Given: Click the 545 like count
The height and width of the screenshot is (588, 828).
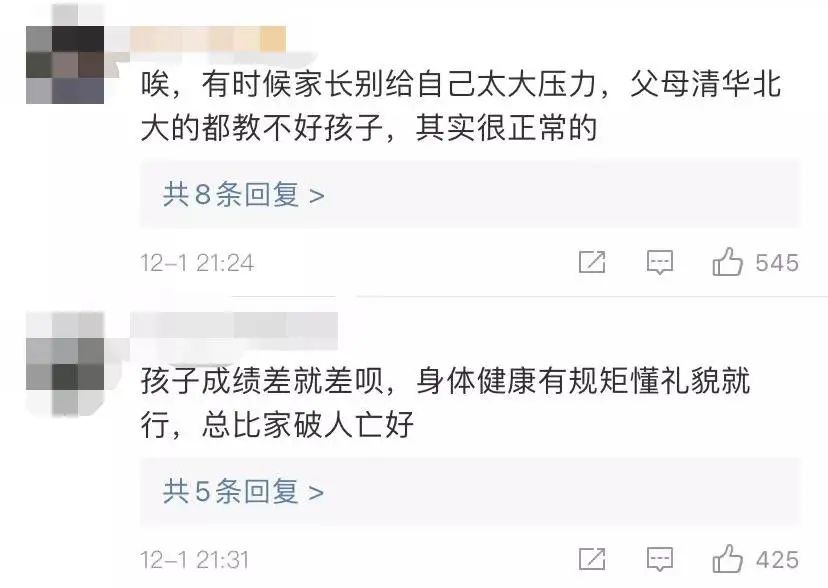Looking at the screenshot, I should [x=777, y=263].
